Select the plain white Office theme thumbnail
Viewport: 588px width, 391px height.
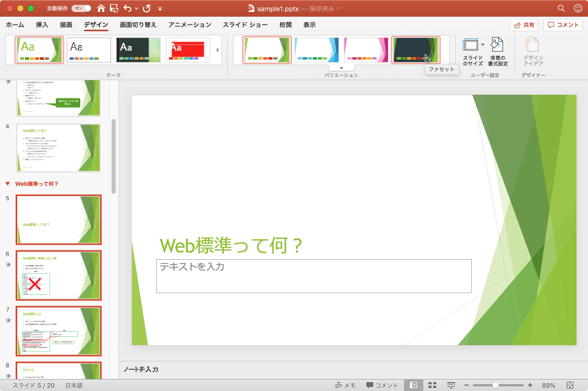pyautogui.click(x=89, y=50)
